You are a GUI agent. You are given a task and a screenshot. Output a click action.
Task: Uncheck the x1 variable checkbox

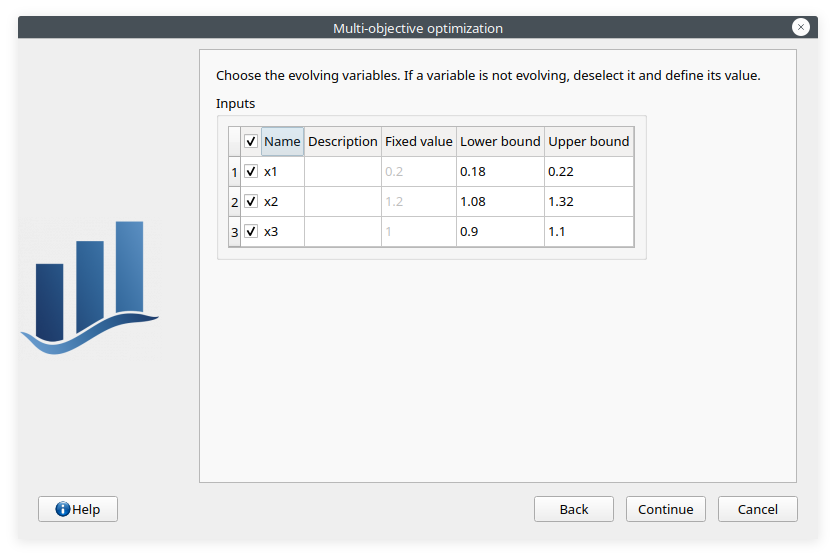[x=251, y=172]
